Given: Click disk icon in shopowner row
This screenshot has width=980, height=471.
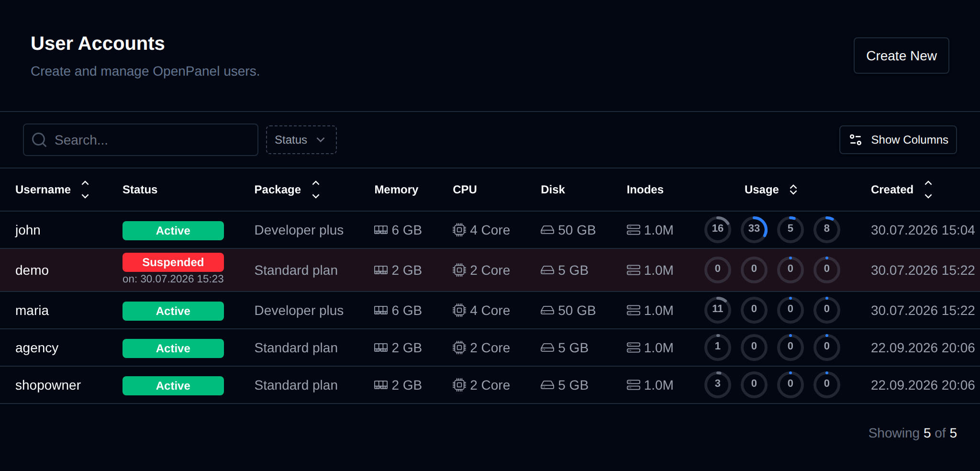Looking at the screenshot, I should click(x=547, y=385).
